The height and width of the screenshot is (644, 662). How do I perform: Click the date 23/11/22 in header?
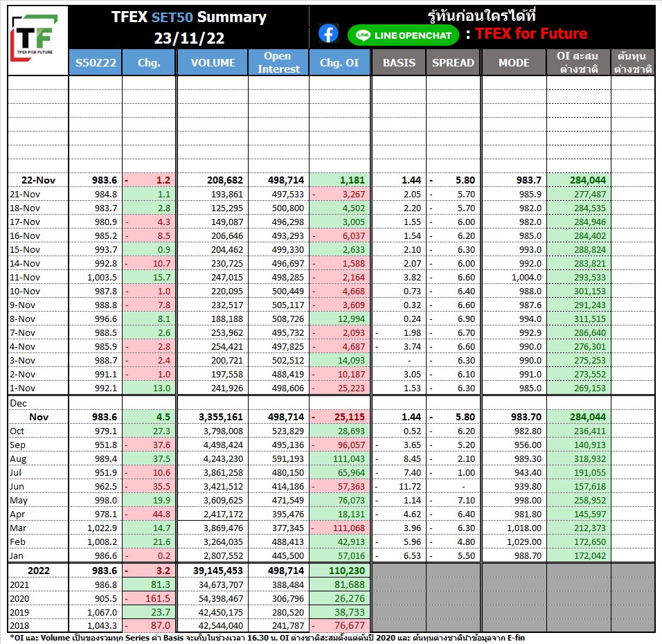tap(189, 38)
